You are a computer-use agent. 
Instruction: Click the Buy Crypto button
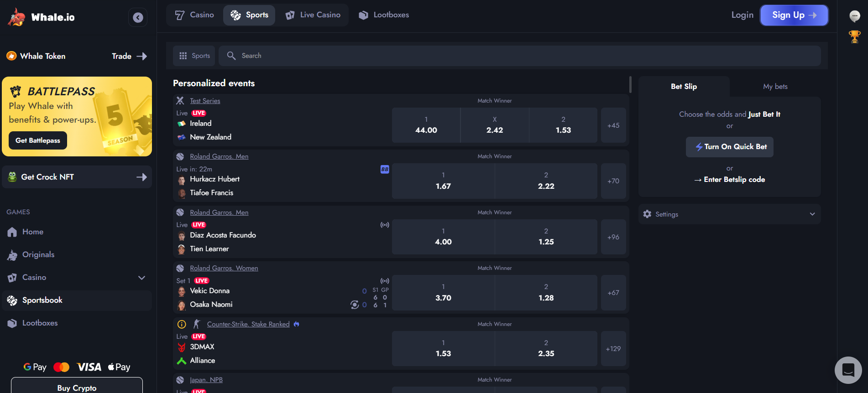click(x=77, y=386)
